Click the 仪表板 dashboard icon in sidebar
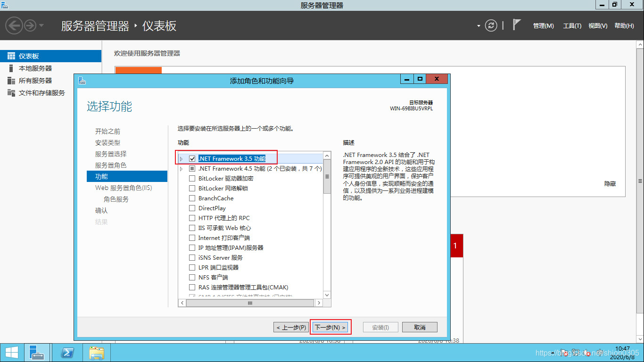This screenshot has height=362, width=644. (11, 56)
